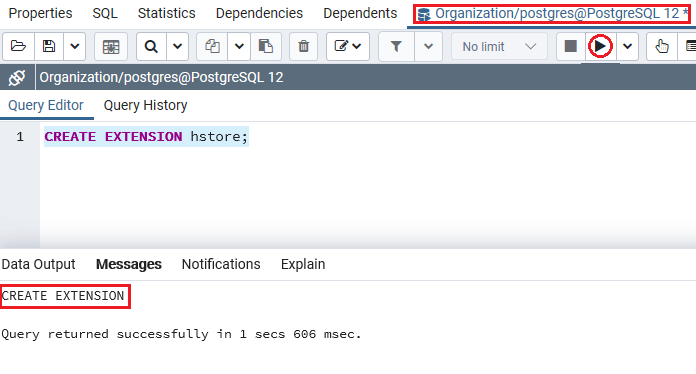Screen dimensions: 696x374
Task: Click the hand pointer toolbar icon
Action: tap(662, 46)
